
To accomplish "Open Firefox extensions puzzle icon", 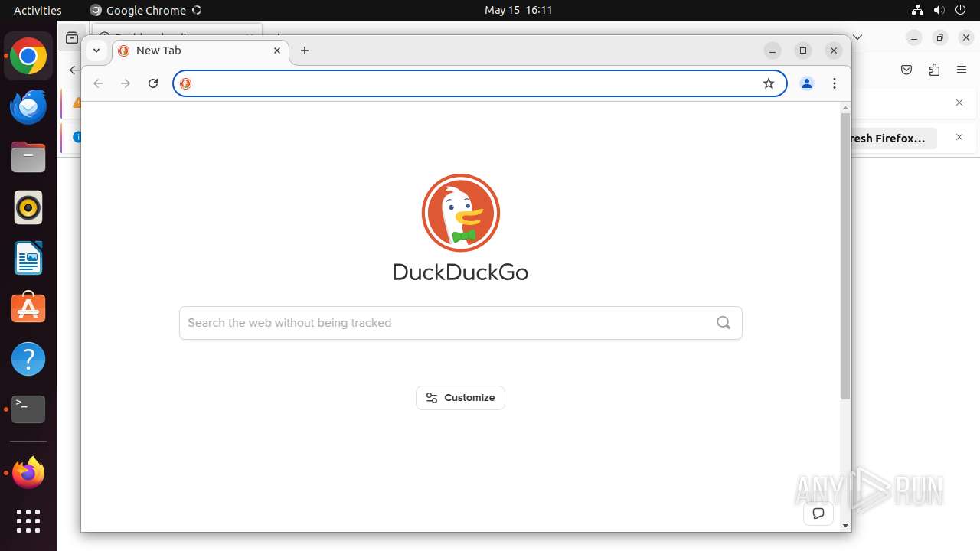I will click(x=934, y=70).
